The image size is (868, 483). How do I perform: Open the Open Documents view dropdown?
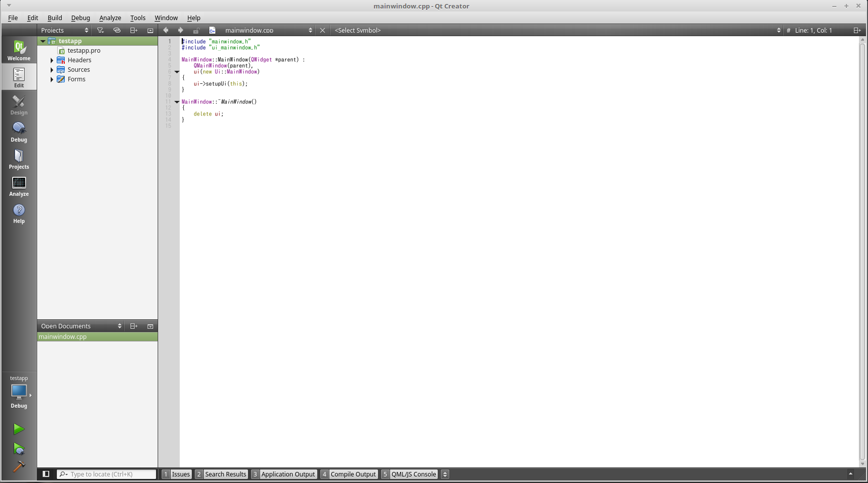[x=81, y=326]
